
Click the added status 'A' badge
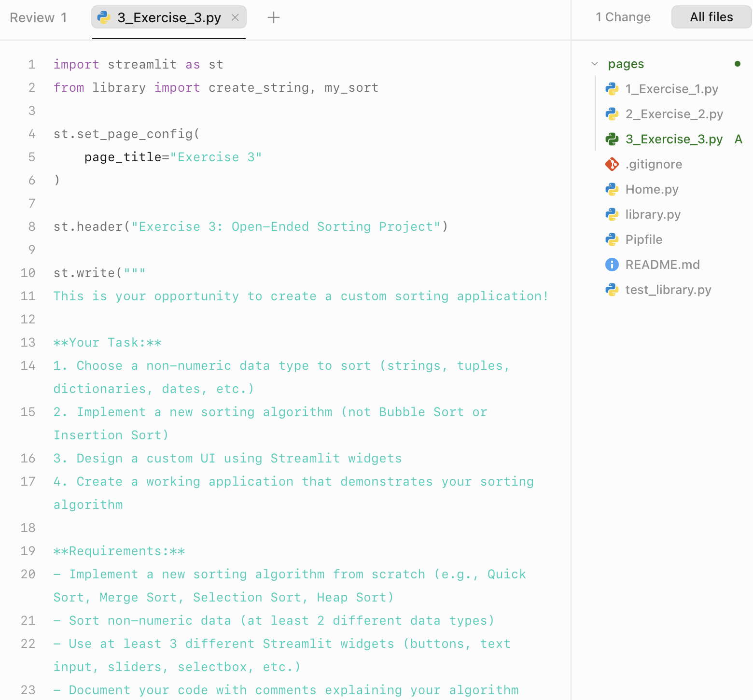point(738,139)
